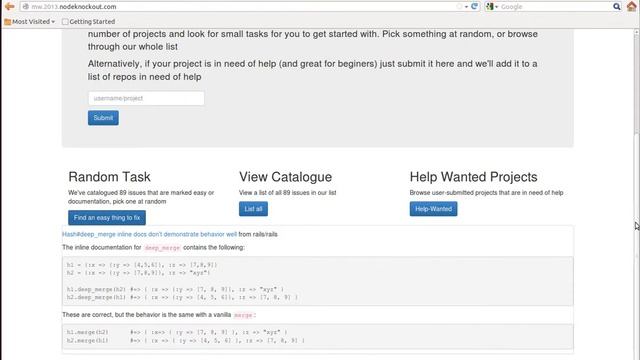Click the h1.merge(h2) code line
Viewport: 640px width, 360px height.
[177, 332]
